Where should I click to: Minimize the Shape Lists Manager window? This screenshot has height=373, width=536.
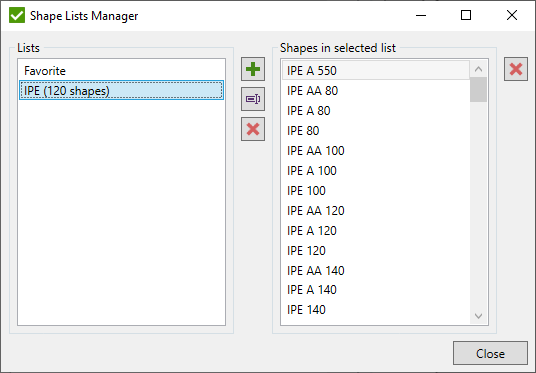click(421, 15)
